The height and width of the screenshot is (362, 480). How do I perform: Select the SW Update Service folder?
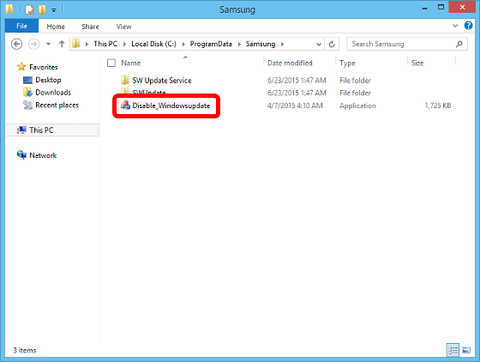point(162,80)
